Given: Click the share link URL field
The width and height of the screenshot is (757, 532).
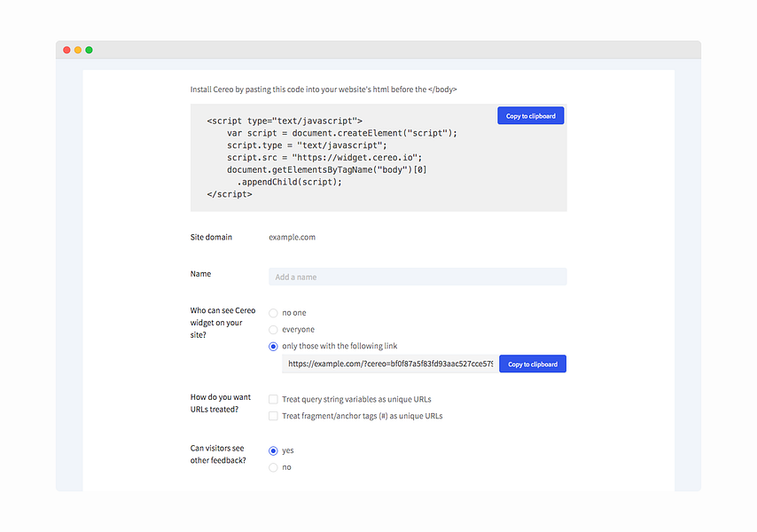Looking at the screenshot, I should tap(390, 364).
